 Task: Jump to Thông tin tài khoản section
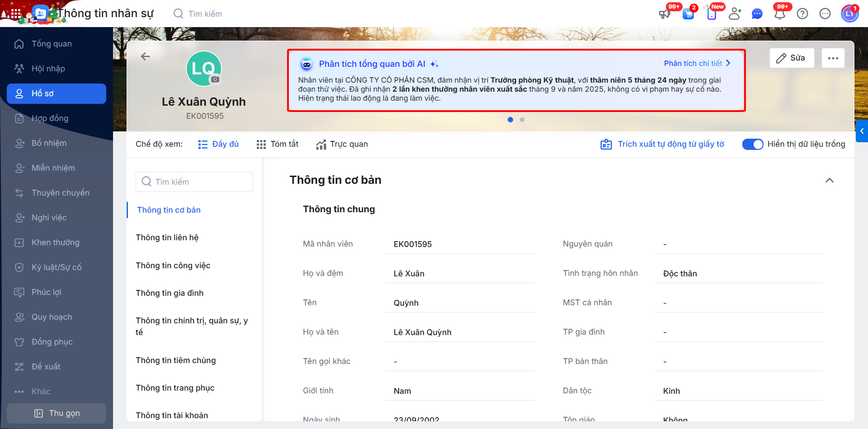coord(172,415)
